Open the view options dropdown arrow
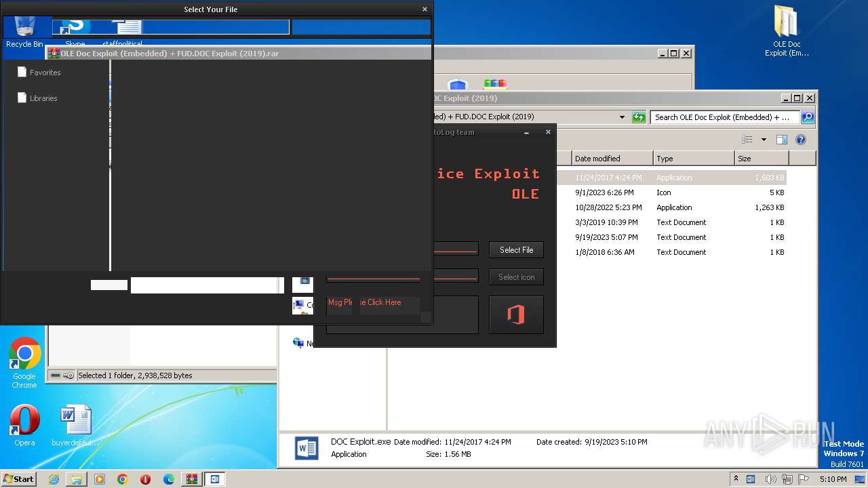 [x=764, y=140]
